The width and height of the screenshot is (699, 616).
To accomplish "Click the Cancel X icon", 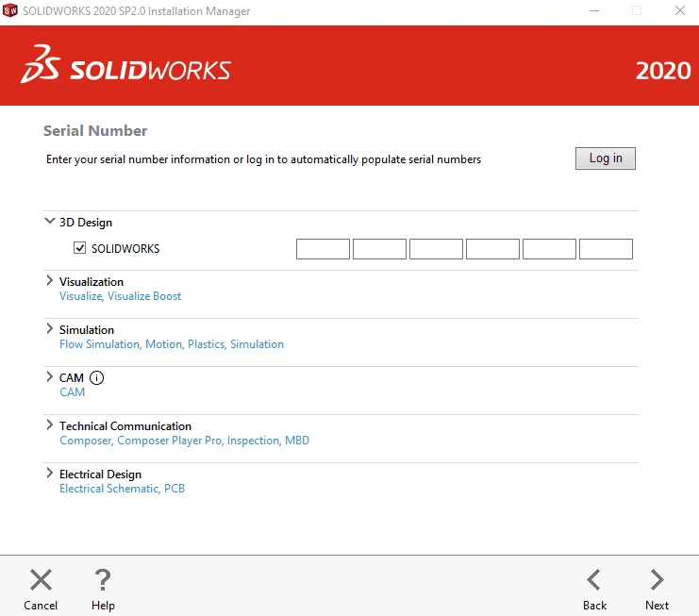I will pos(41,580).
